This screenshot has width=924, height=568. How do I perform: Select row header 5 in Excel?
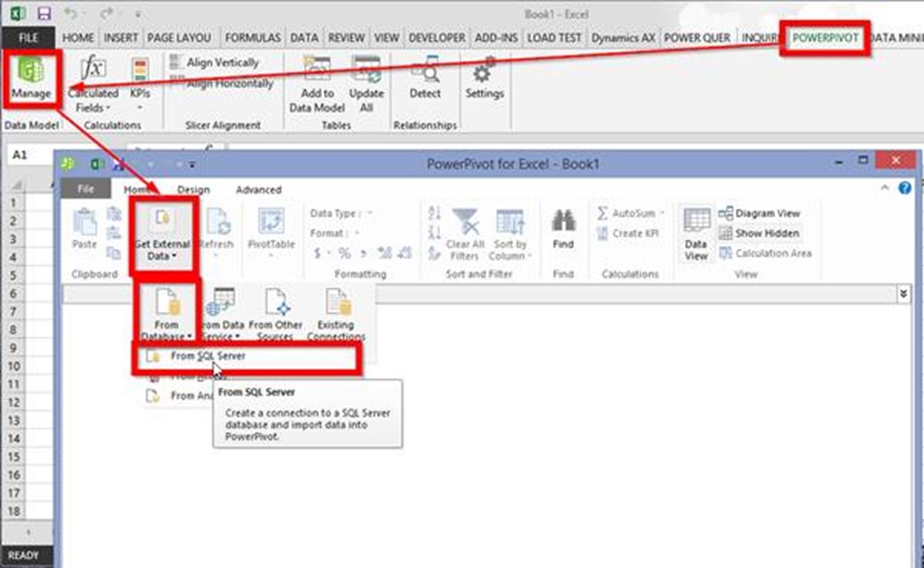pyautogui.click(x=13, y=275)
